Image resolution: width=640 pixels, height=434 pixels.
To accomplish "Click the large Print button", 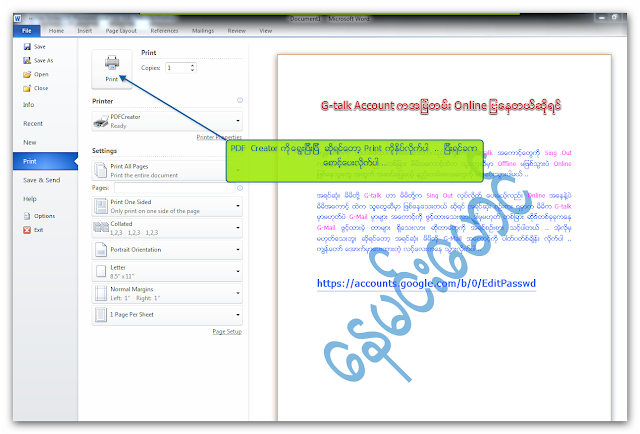I will tap(112, 69).
